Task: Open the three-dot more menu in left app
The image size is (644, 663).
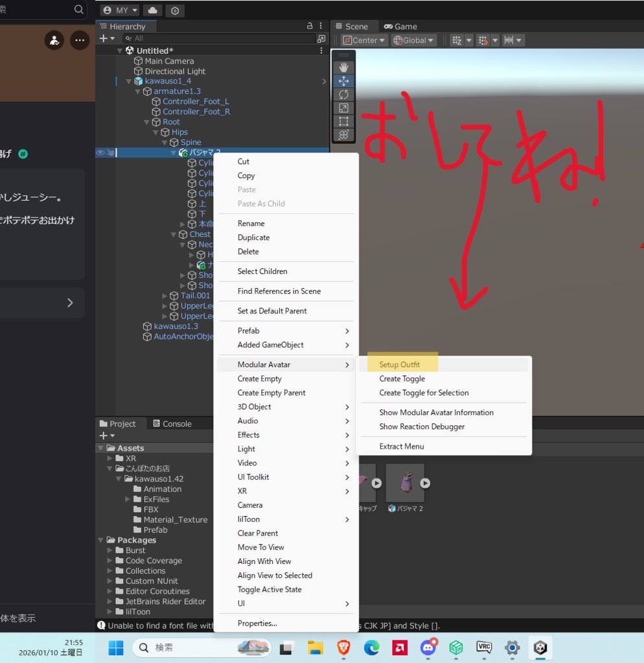Action: click(80, 41)
